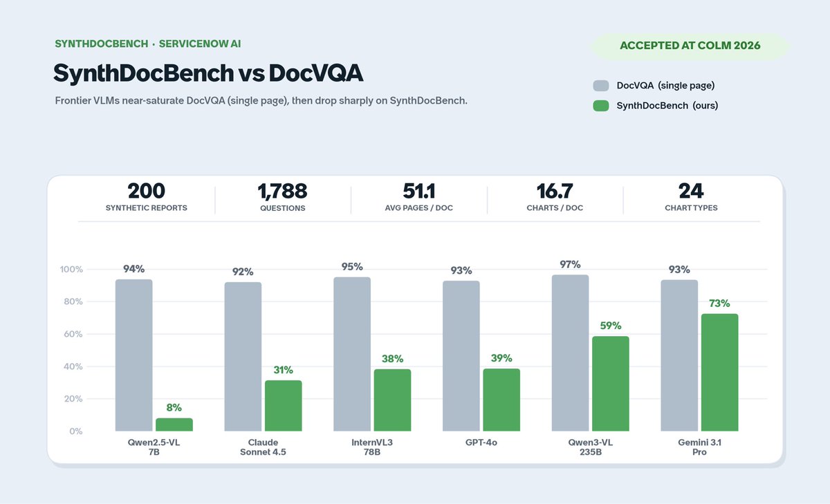Select the SynthDocBench vs DocVQA title
Viewport: 830px width, 504px height.
pyautogui.click(x=208, y=74)
